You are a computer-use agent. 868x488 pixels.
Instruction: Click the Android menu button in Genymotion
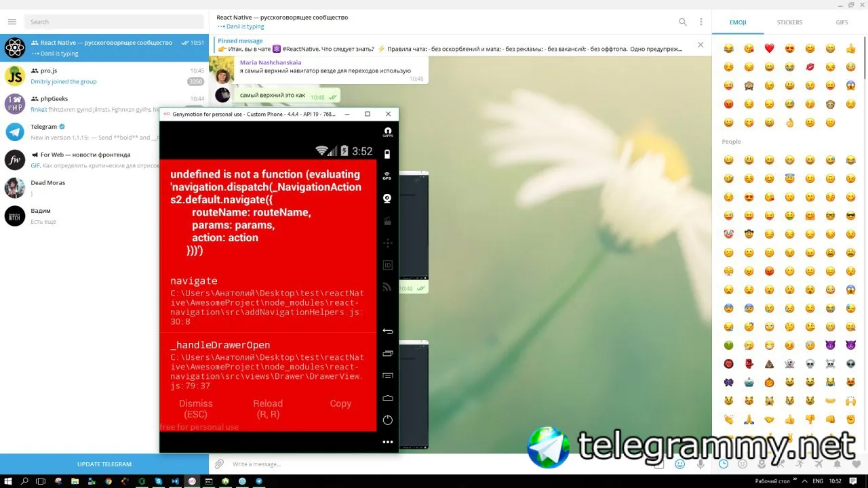[x=388, y=375]
